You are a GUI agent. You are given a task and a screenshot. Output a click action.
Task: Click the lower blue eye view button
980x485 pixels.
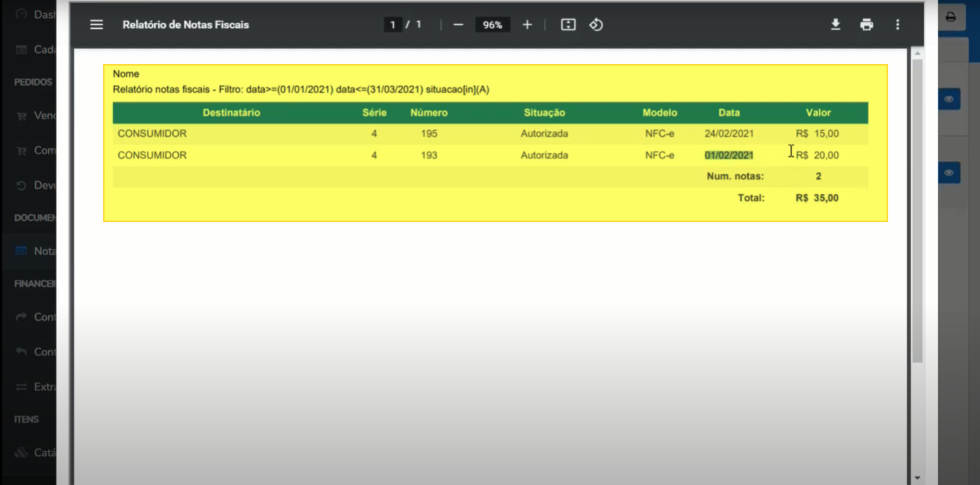click(949, 172)
